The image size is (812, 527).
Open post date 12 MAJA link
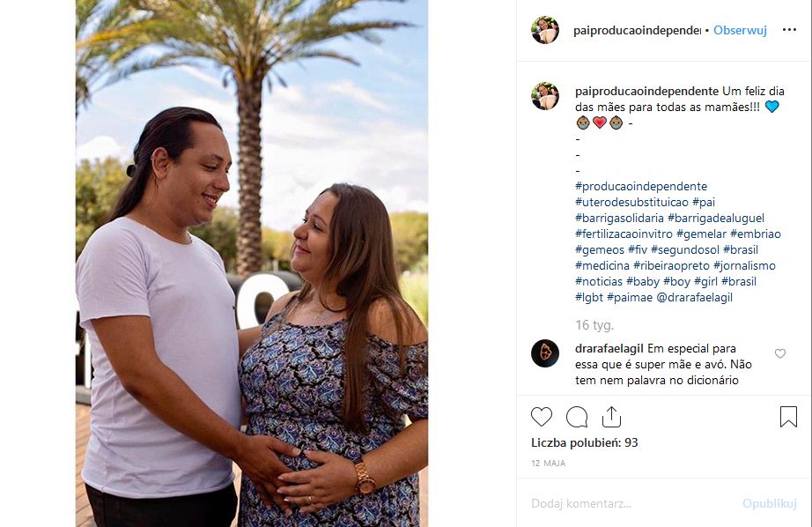coord(548,464)
